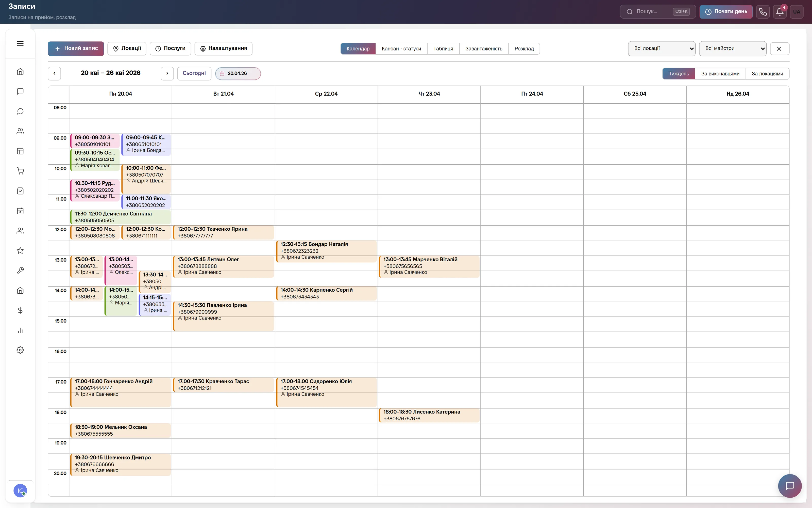The width and height of the screenshot is (812, 508).
Task: Switch language via UA button
Action: click(797, 12)
